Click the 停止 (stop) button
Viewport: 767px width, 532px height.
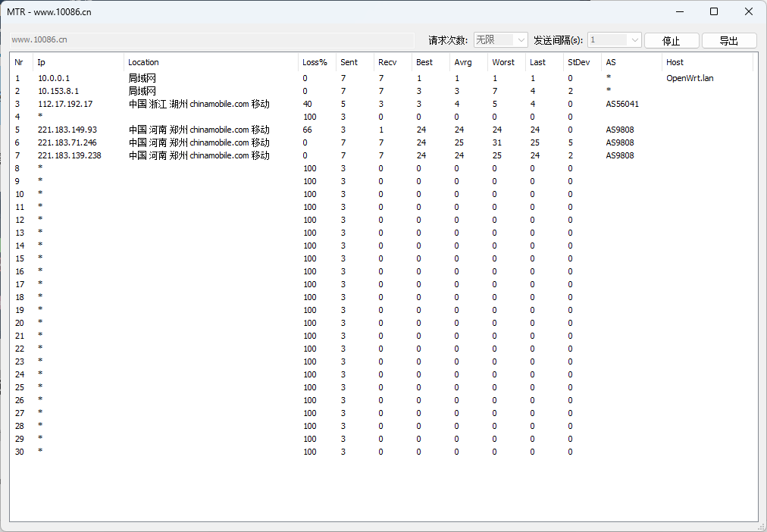[x=671, y=41]
